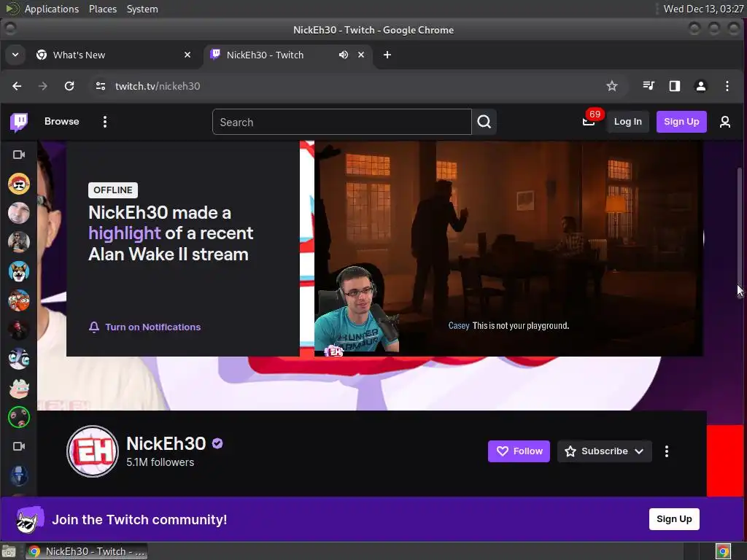Mute the tab using the speaker icon
The width and height of the screenshot is (747, 560).
coord(343,55)
